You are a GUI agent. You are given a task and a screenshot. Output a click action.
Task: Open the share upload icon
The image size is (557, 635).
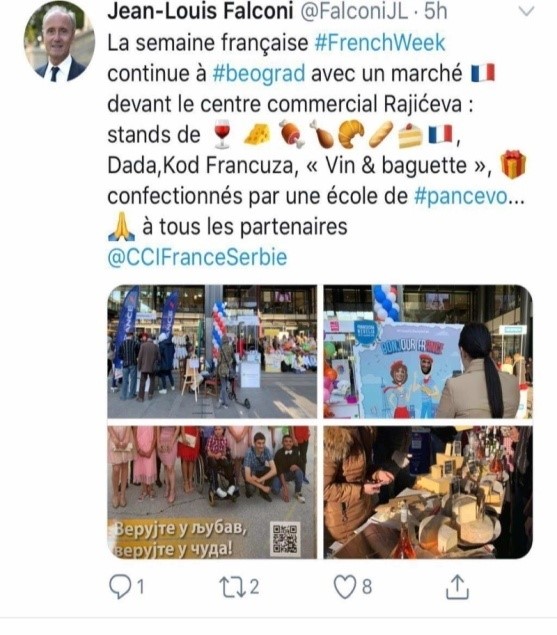click(457, 587)
